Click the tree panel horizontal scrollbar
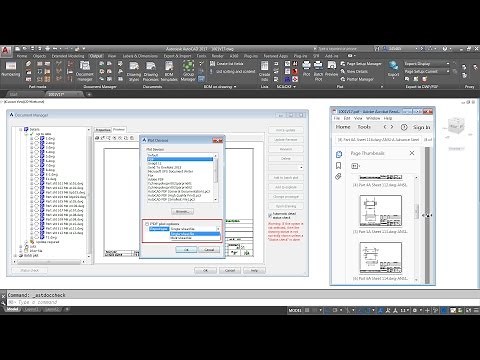Viewport: 480px width, 360px height. (x=50, y=262)
